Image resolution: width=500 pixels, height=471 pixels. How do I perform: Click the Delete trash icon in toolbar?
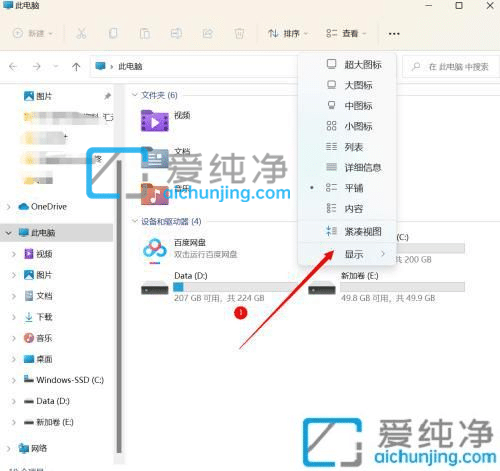point(239,33)
